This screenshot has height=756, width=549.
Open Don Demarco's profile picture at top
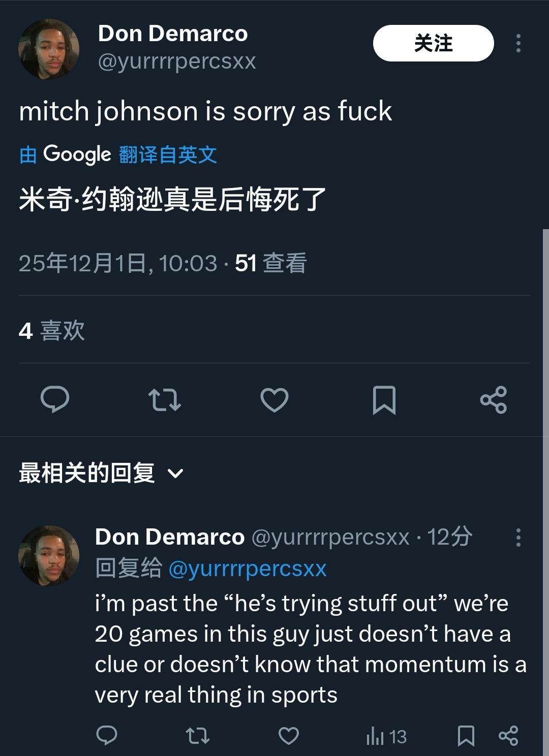[49, 49]
